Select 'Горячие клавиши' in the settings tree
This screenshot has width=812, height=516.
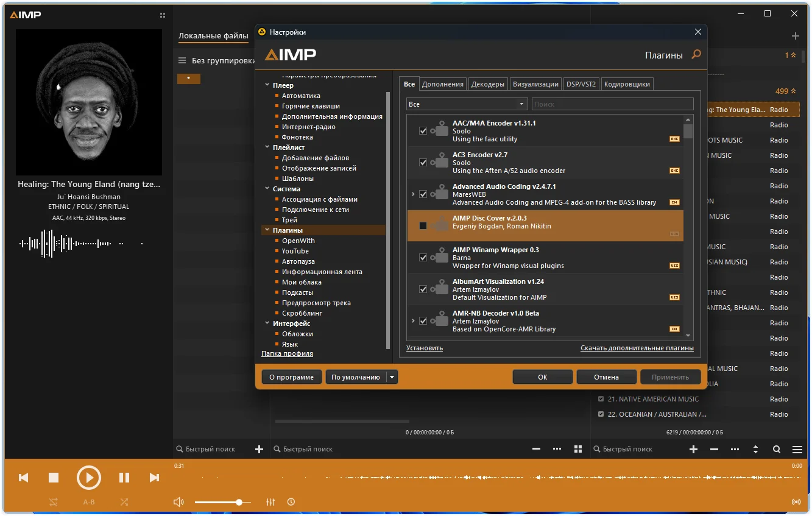311,106
